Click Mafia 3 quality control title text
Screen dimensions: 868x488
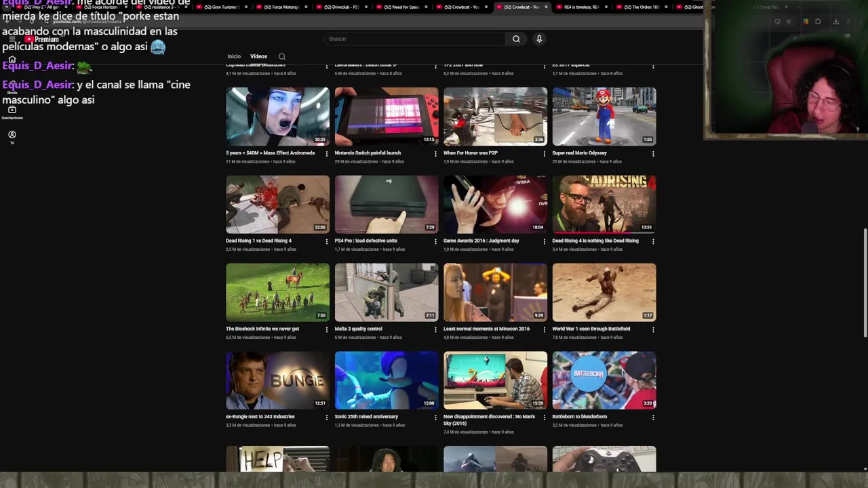point(358,329)
